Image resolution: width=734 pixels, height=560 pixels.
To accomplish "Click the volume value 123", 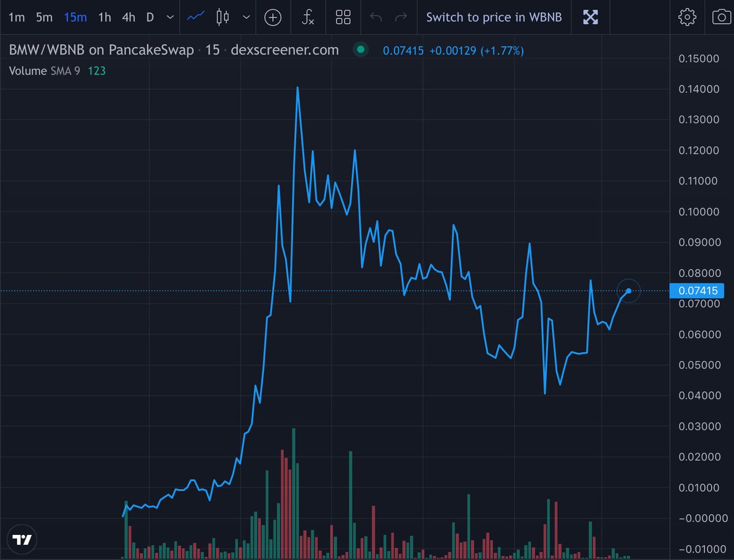I will [97, 71].
